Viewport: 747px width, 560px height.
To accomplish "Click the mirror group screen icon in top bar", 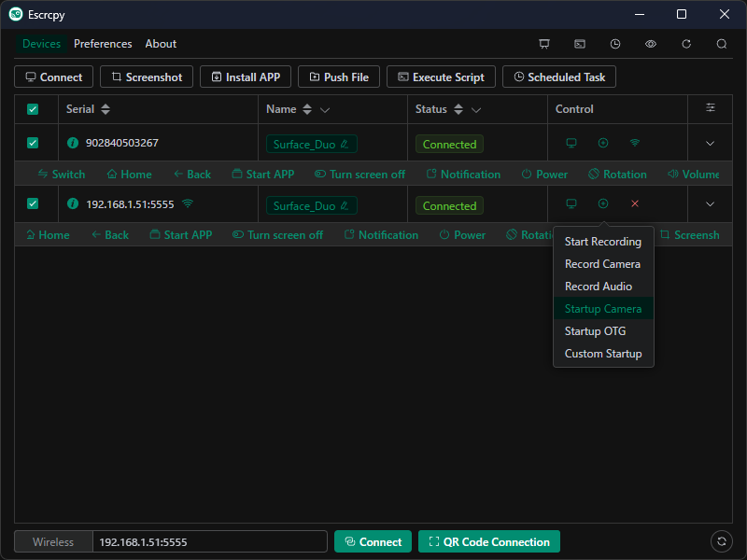I will 544,44.
